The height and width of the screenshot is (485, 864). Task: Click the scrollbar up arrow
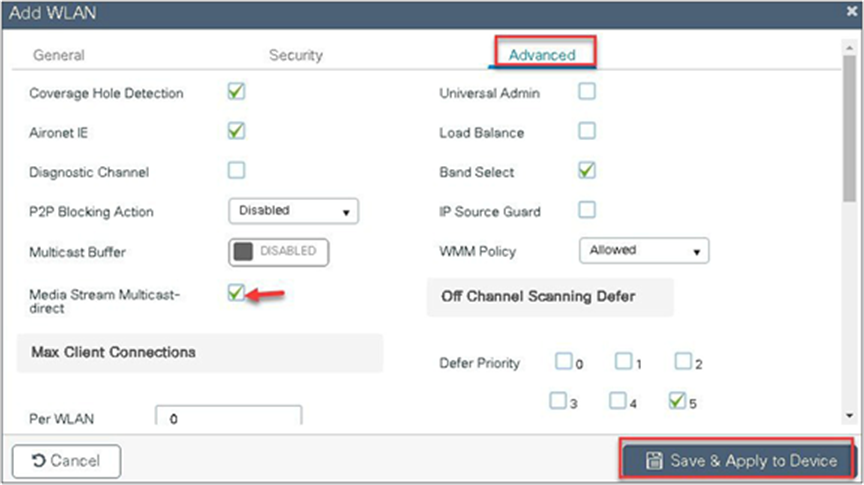(x=850, y=48)
